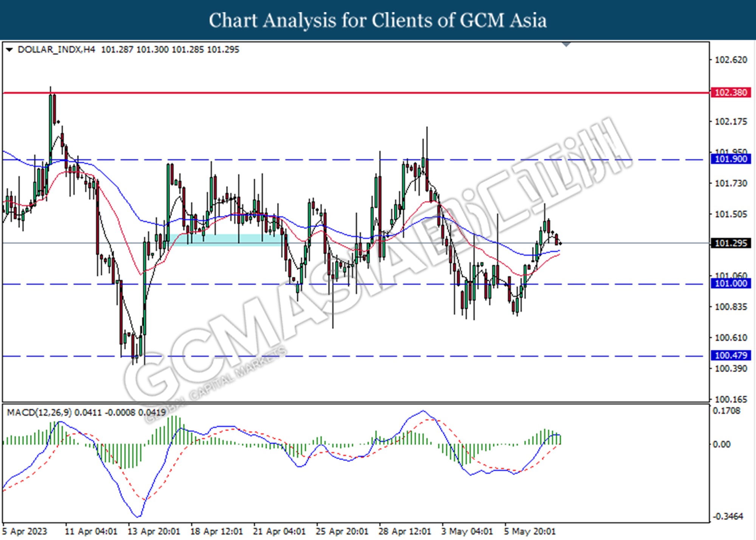The height and width of the screenshot is (540, 756).
Task: Click the -0.3464 MACD scale value
Action: point(728,517)
